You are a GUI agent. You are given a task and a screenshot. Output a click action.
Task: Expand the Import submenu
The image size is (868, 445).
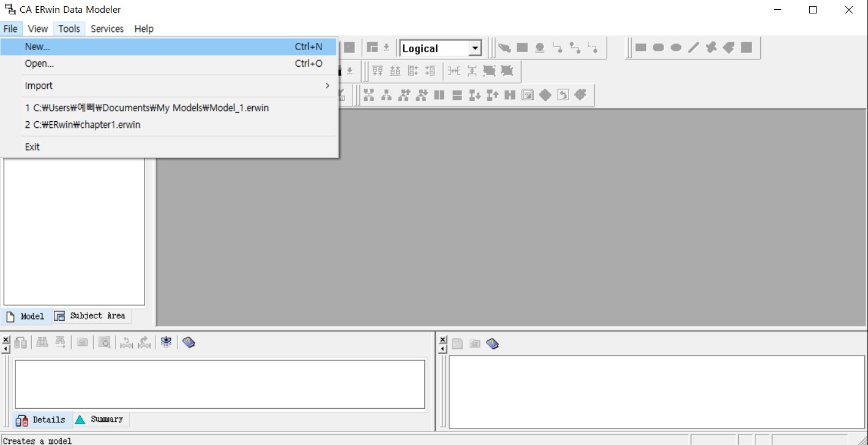click(168, 86)
